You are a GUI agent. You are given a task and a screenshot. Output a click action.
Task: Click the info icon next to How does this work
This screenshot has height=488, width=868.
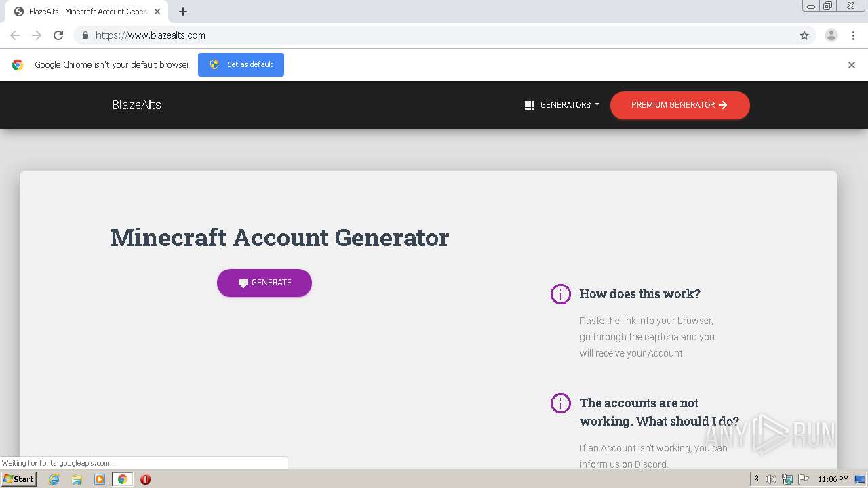561,294
